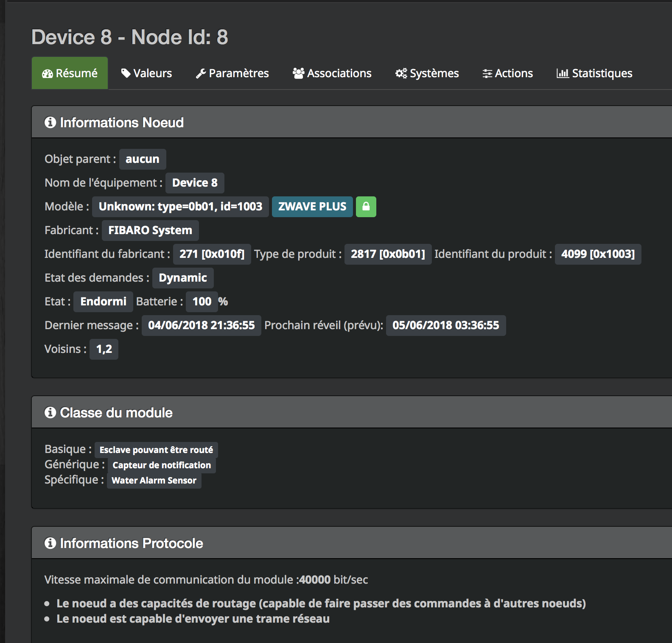Click the green secure lock icon

point(366,207)
